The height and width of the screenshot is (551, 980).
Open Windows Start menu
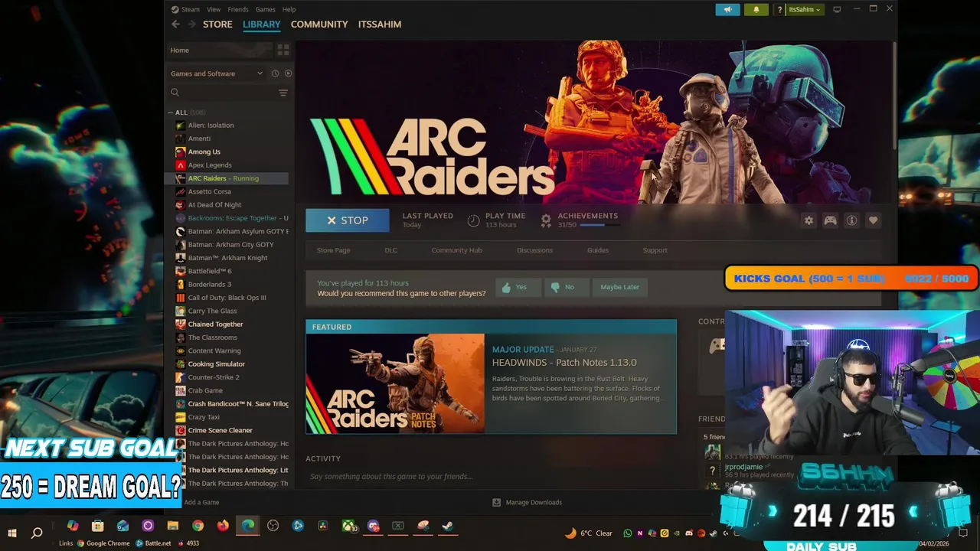12,533
